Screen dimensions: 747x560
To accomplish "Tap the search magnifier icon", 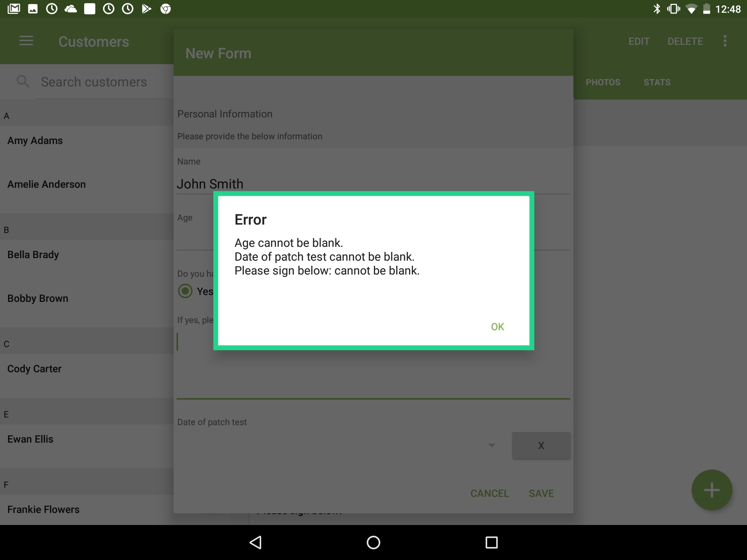I will click(23, 81).
